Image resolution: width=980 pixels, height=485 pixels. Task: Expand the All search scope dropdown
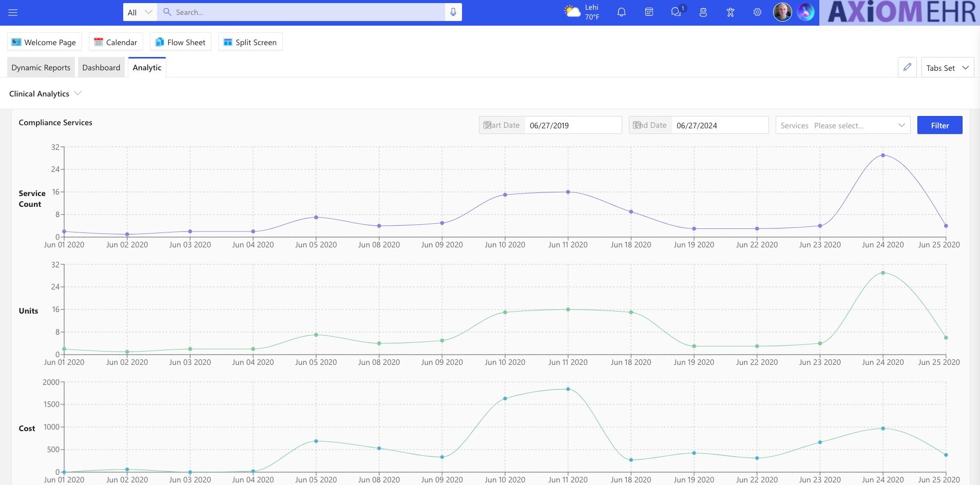[x=140, y=12]
